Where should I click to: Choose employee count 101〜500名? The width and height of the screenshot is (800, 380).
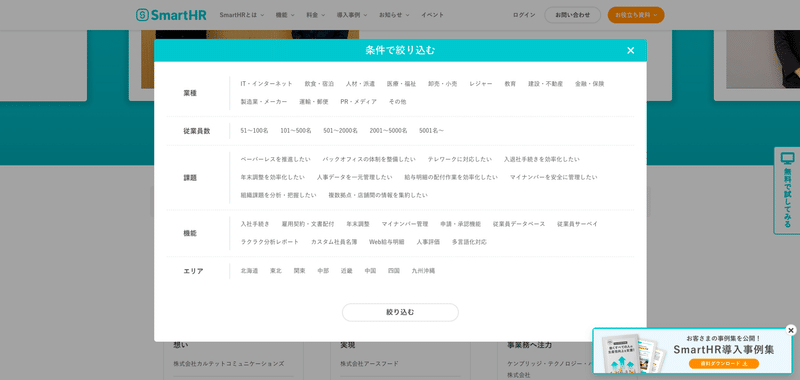pyautogui.click(x=295, y=131)
